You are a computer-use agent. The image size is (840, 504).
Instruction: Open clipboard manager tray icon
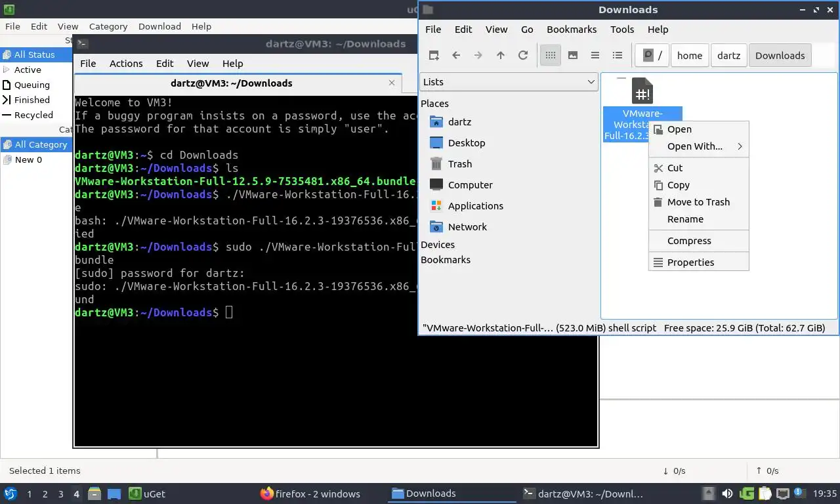point(765,493)
